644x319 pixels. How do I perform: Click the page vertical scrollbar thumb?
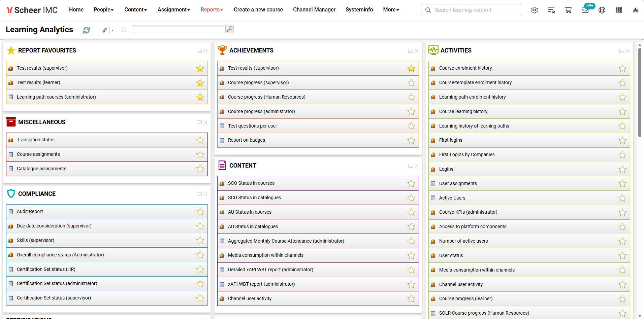coord(640,93)
